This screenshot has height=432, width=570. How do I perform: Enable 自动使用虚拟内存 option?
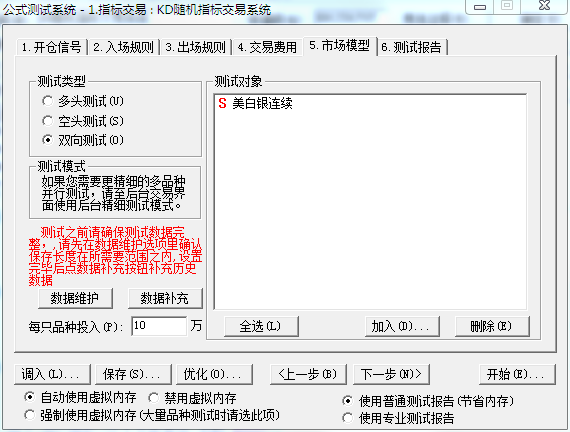(80, 397)
